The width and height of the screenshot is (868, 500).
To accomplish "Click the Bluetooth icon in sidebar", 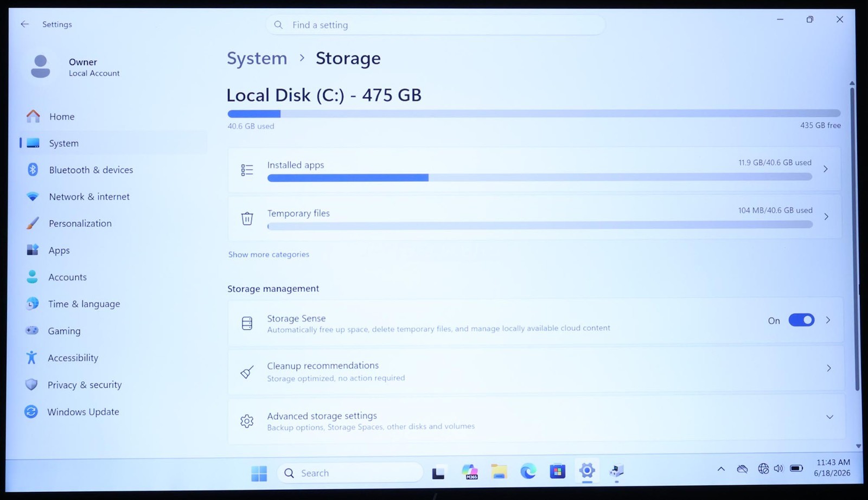I will pos(33,169).
